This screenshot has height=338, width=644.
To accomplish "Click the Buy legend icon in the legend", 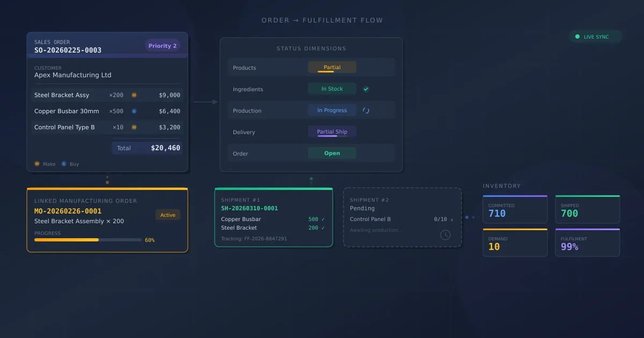I will coord(63,164).
